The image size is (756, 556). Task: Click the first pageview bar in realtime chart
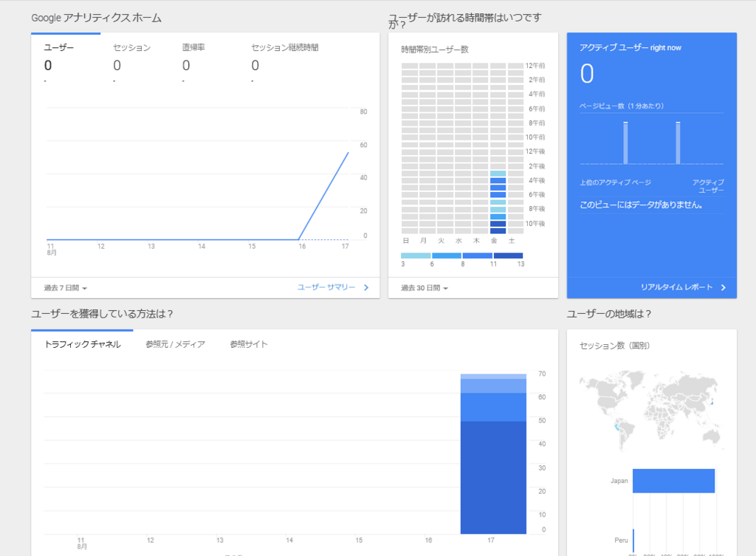(x=625, y=143)
